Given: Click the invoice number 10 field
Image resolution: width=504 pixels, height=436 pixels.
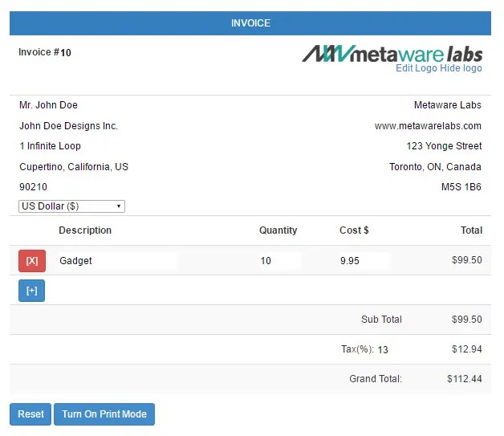Looking at the screenshot, I should tap(67, 53).
